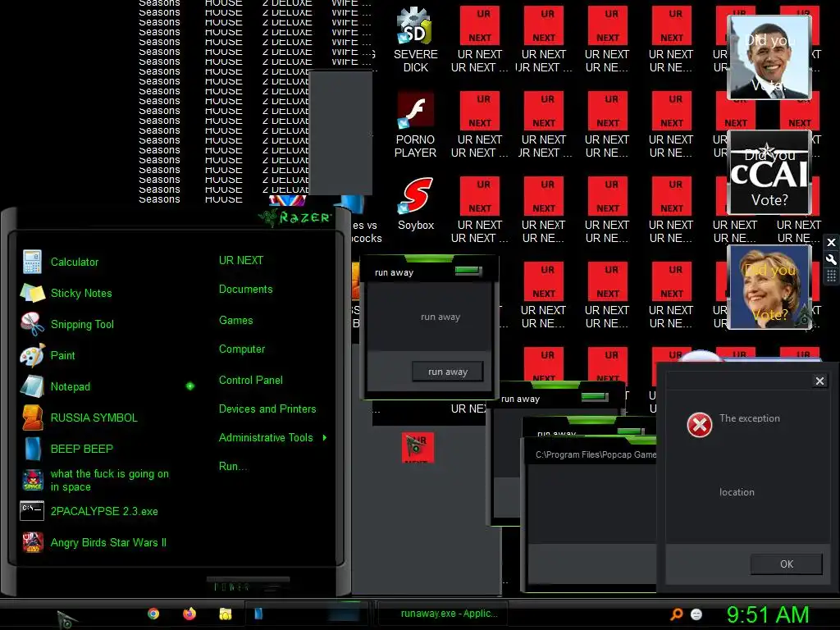Open the Run... dialog entry
840x630 pixels.
coord(233,467)
